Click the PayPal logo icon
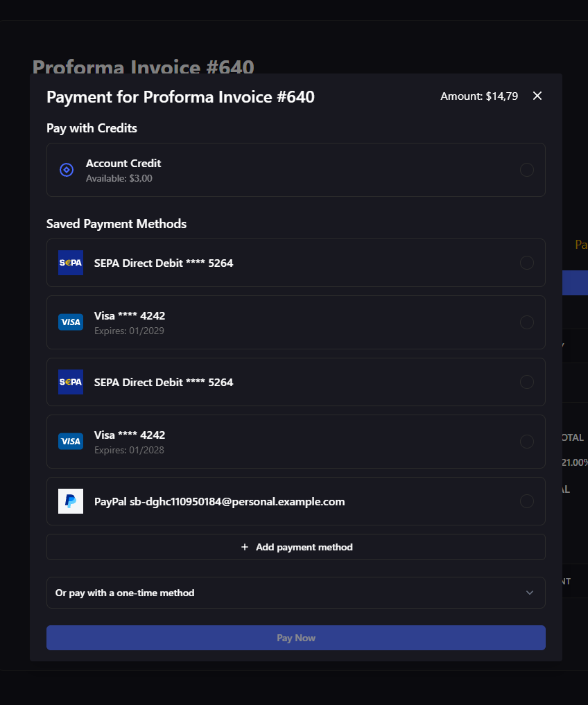 click(71, 501)
